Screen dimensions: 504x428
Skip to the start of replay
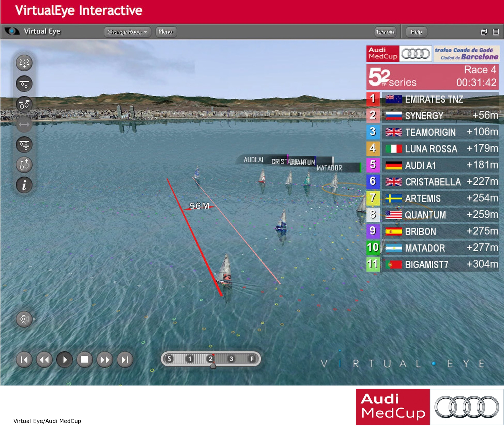tap(24, 360)
